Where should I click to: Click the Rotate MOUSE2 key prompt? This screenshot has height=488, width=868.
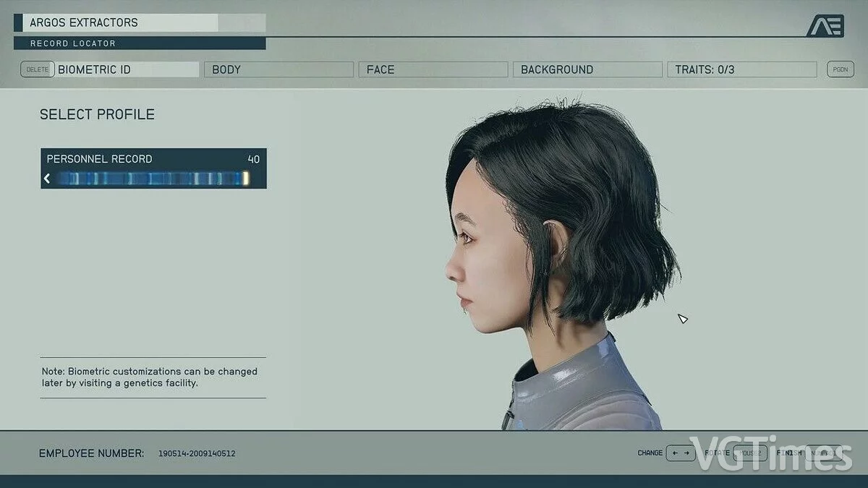749,453
